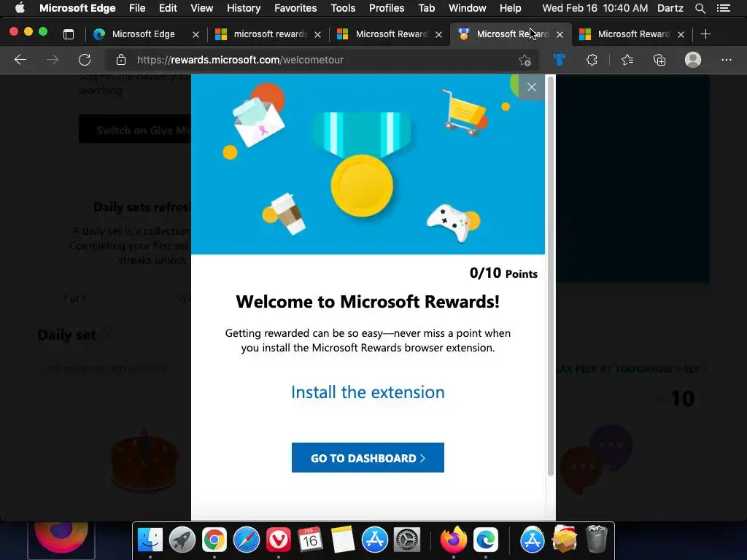The image size is (747, 560).
Task: Click the date and time in menu bar
Action: point(595,8)
